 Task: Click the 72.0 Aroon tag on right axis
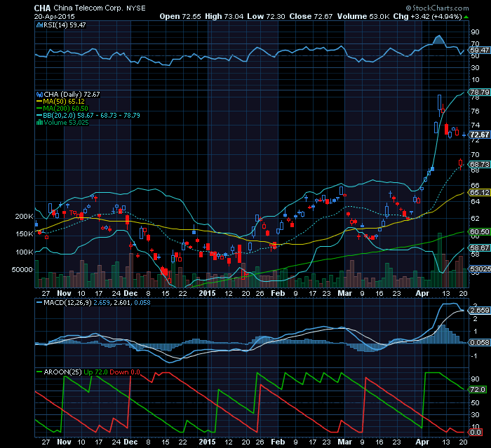pyautogui.click(x=478, y=389)
